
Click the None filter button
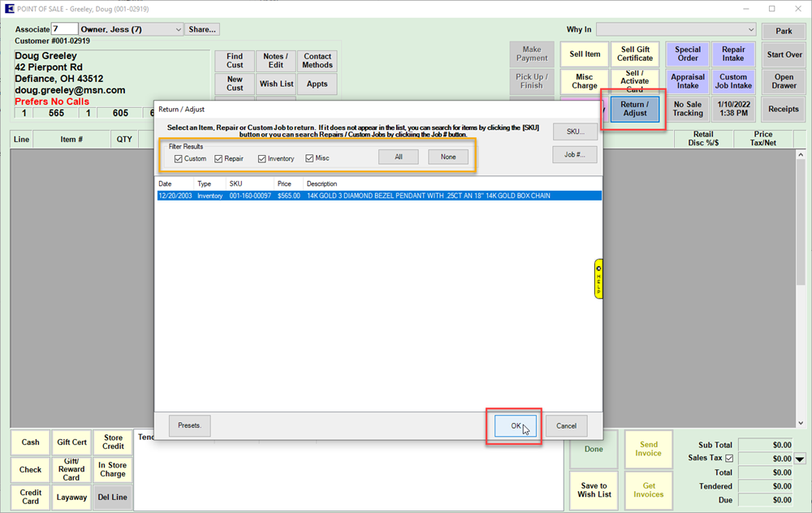pos(448,157)
